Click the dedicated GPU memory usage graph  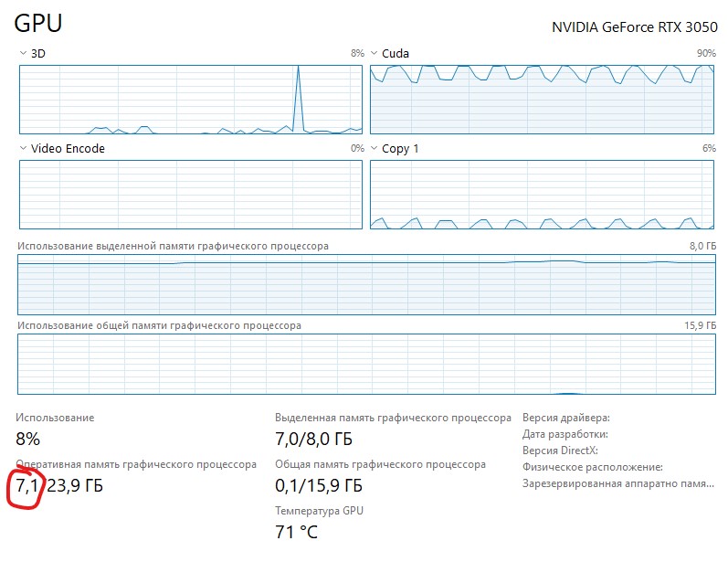(x=366, y=283)
